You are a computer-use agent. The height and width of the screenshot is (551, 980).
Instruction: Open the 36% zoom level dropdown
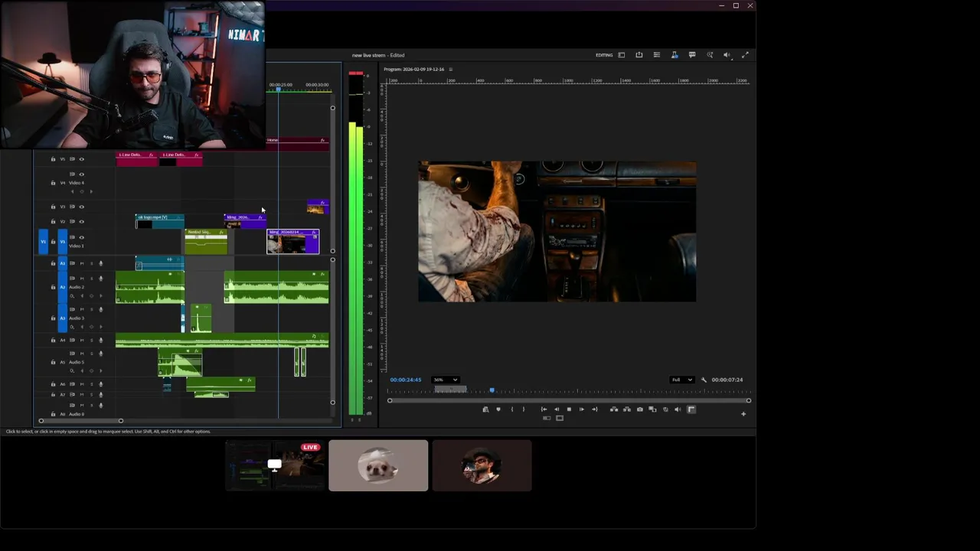tap(446, 380)
